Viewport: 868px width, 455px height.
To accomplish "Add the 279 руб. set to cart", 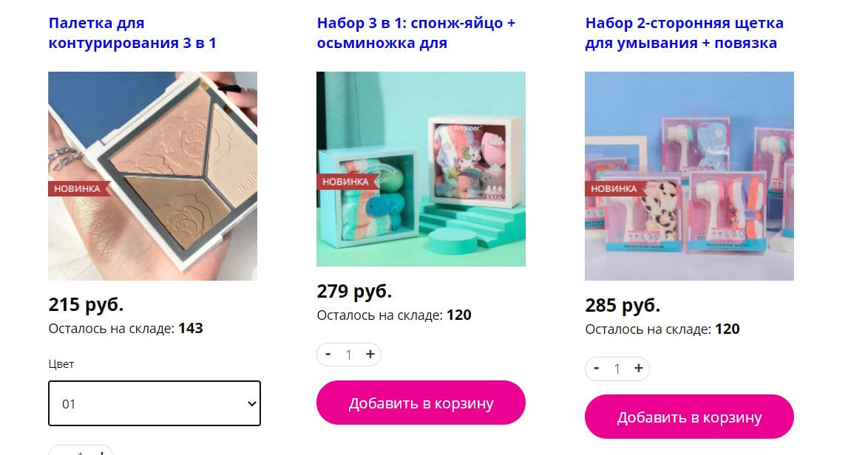I will point(421,403).
